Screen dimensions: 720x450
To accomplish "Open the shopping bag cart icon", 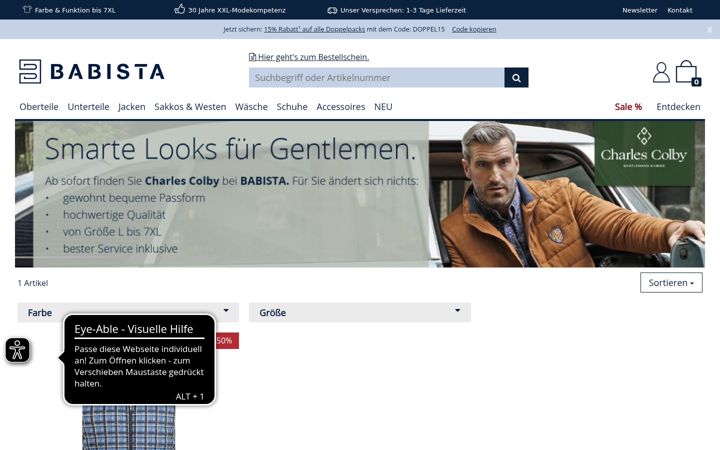I will click(x=687, y=73).
